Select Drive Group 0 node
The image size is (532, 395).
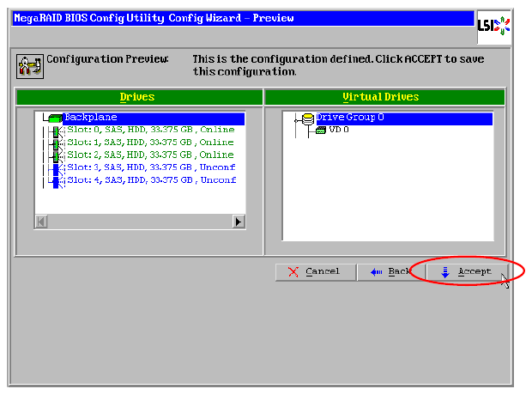pos(404,118)
